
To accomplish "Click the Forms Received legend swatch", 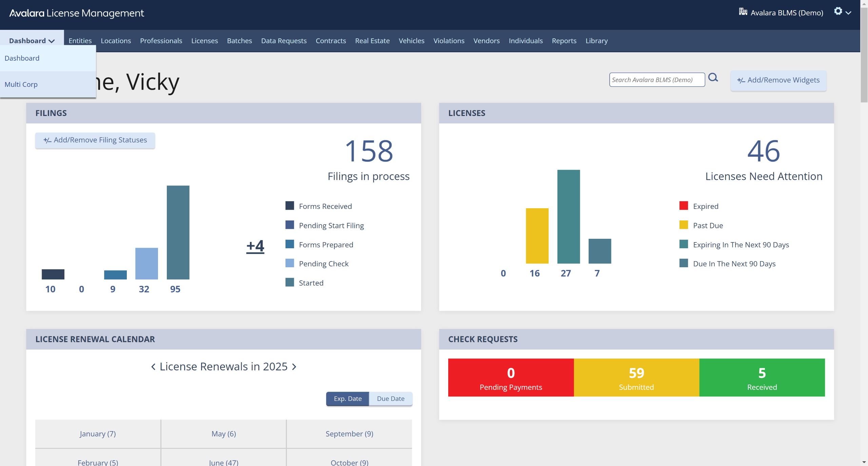I will pos(290,206).
